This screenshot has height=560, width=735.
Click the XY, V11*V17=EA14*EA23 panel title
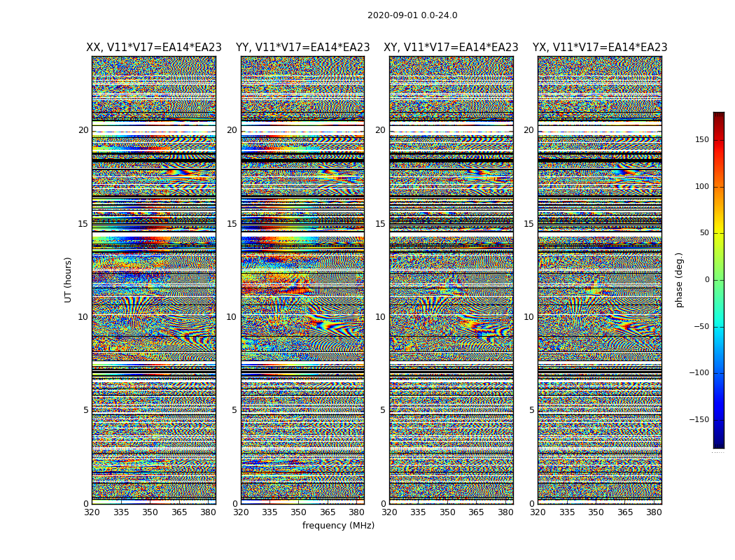[x=451, y=48]
